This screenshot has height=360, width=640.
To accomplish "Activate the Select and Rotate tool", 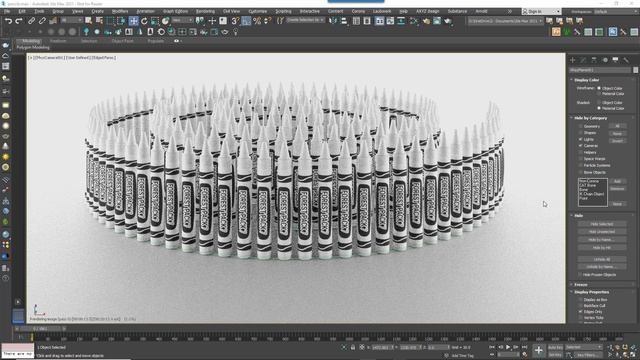I will (x=144, y=21).
